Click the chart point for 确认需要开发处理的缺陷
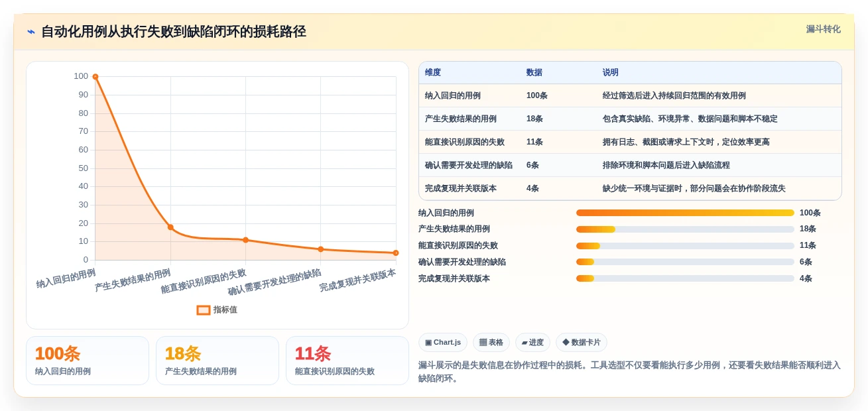Image resolution: width=868 pixels, height=411 pixels. coord(321,249)
